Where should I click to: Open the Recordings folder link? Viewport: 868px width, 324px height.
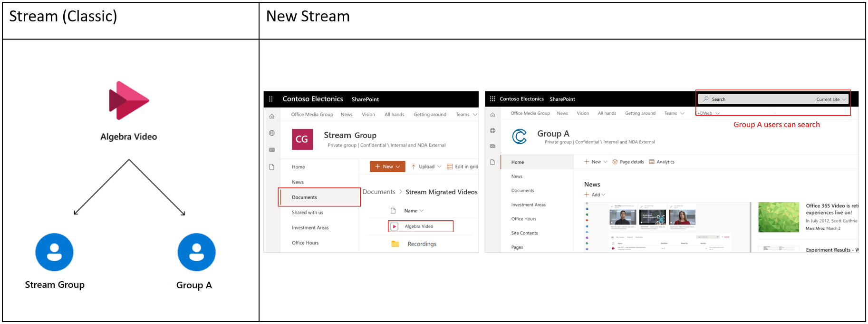(x=422, y=244)
